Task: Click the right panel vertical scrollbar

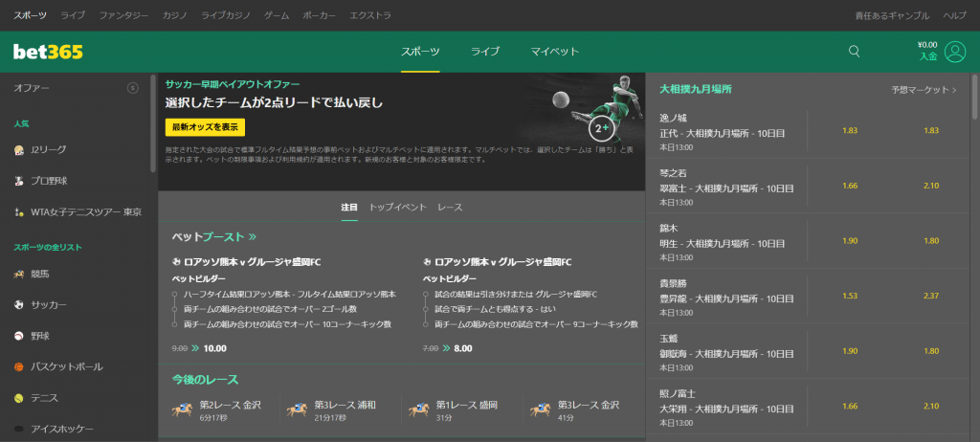Action: 975,95
